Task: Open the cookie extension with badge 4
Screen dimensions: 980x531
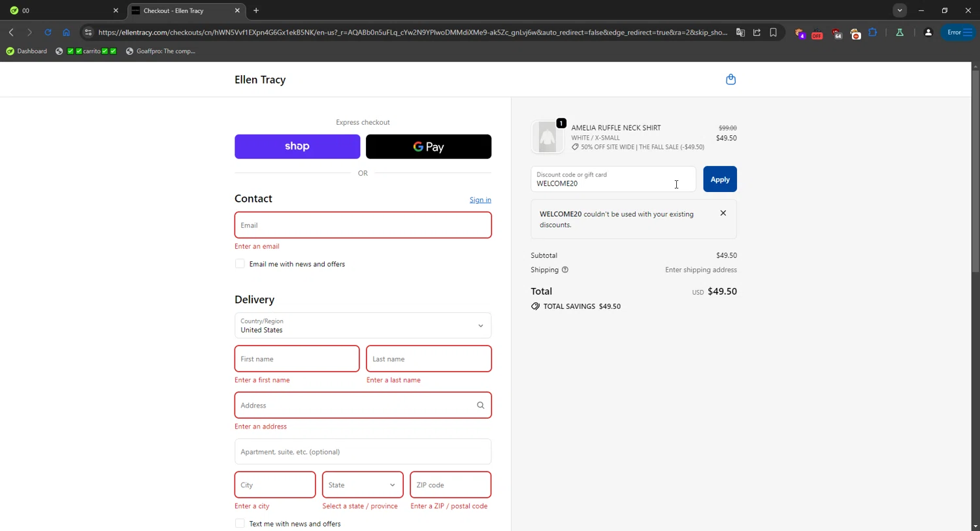Action: 800,33
